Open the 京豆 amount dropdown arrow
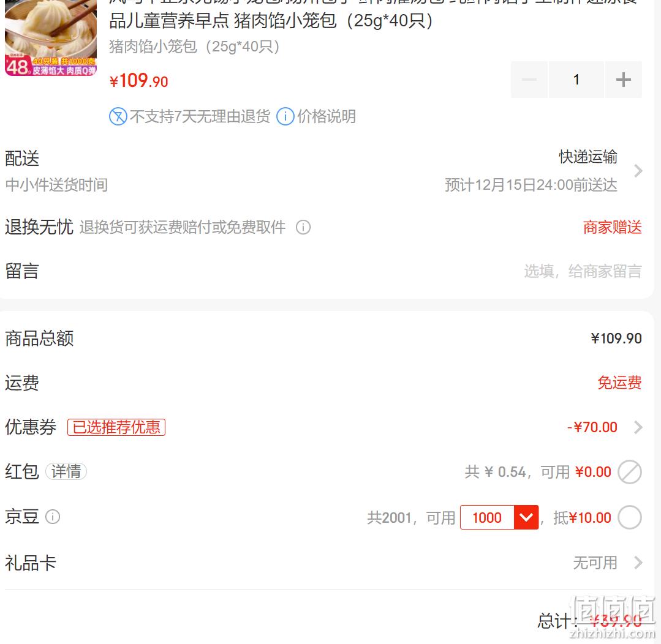This screenshot has width=661, height=644. pyautogui.click(x=526, y=517)
